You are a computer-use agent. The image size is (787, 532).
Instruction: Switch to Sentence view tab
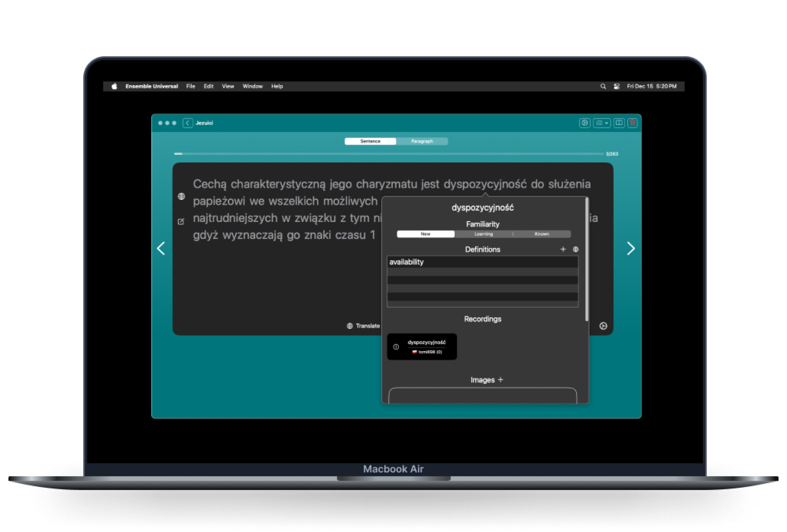[370, 141]
